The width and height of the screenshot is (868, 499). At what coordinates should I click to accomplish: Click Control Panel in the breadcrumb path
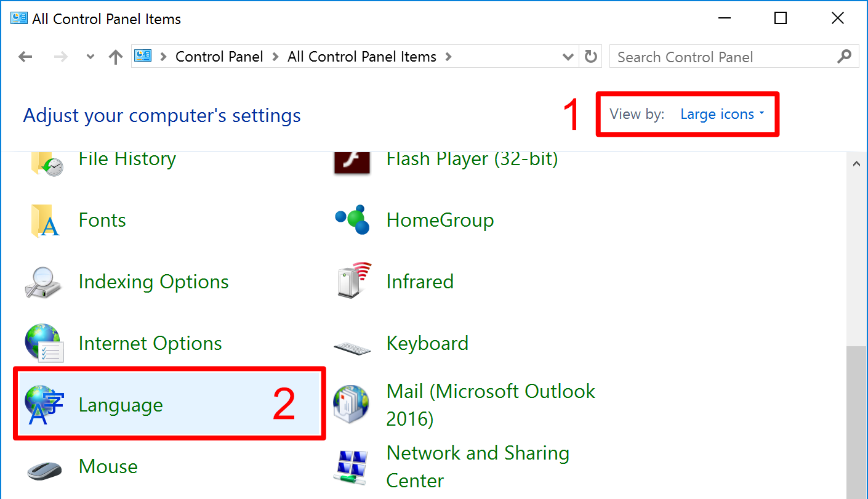[219, 57]
